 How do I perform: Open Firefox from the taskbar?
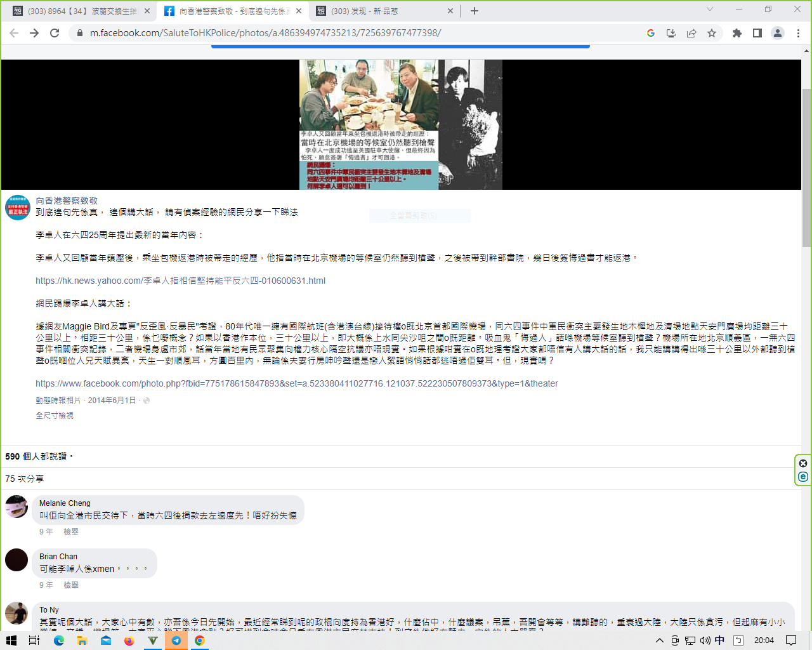[129, 640]
